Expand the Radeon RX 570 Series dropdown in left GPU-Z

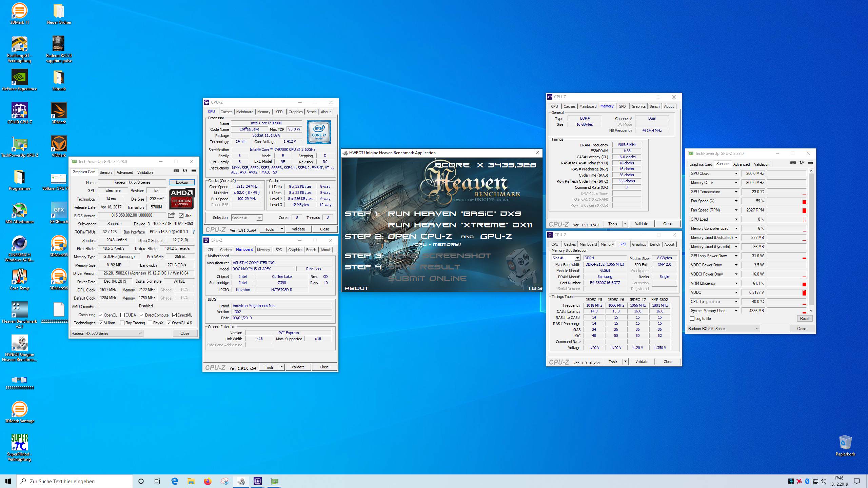(106, 333)
